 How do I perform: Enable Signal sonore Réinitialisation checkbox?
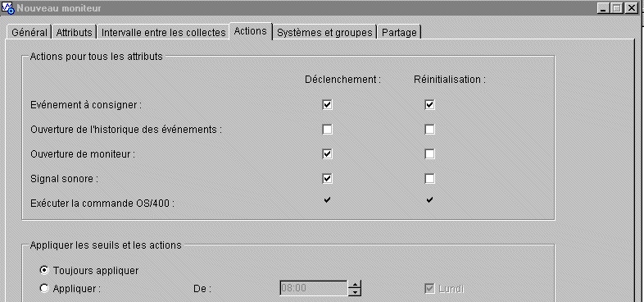[x=429, y=179]
